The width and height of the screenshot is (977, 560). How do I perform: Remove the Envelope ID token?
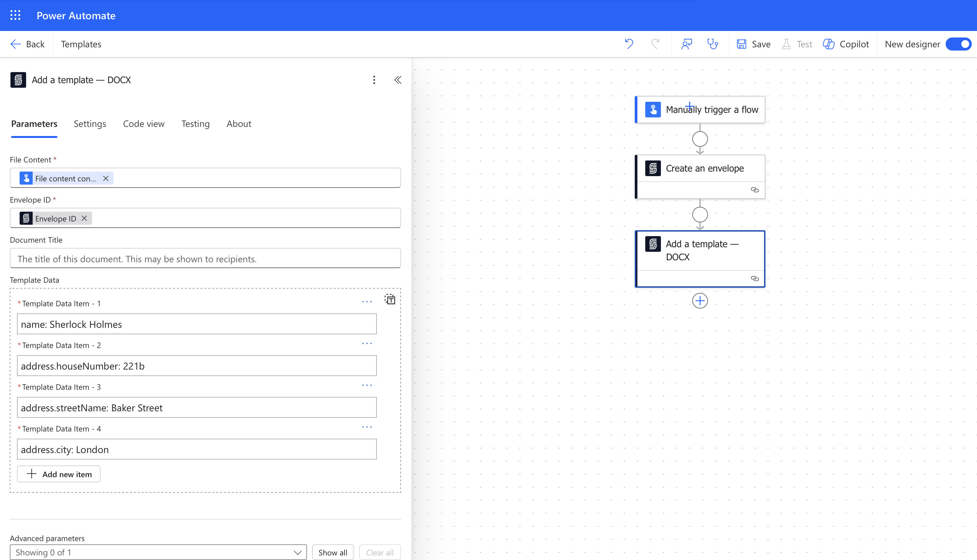pos(84,219)
